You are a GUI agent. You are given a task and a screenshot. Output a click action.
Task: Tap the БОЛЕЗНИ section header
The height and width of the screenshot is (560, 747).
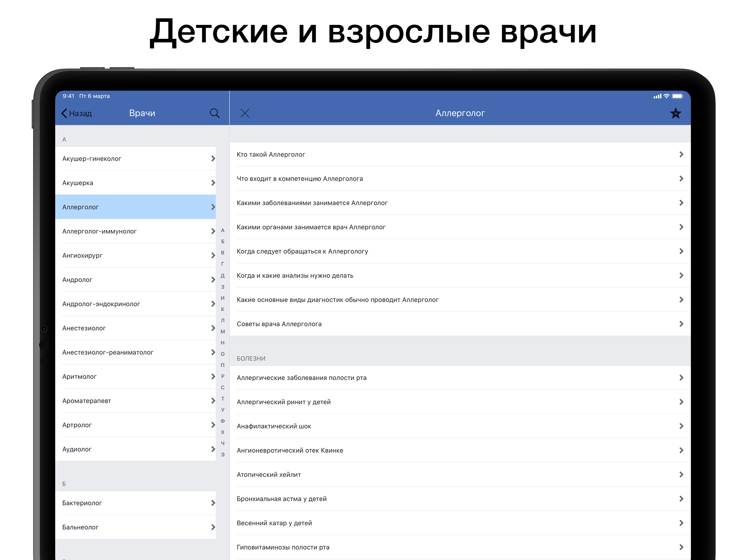251,359
